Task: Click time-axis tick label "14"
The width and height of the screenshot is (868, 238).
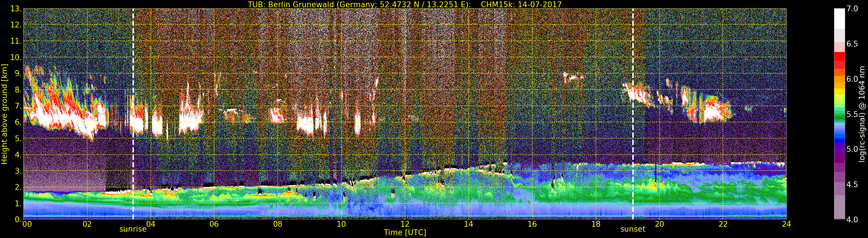Action: click(x=469, y=224)
